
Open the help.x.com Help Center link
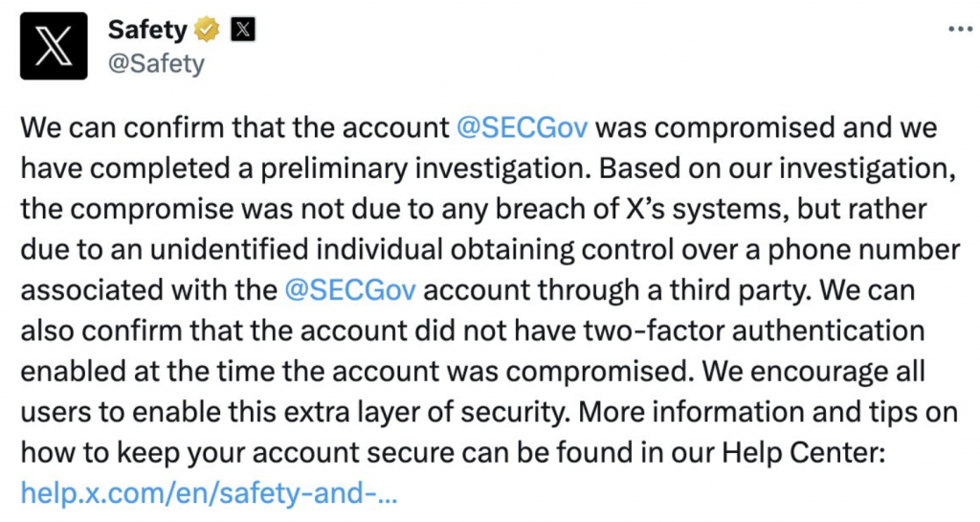(209, 493)
